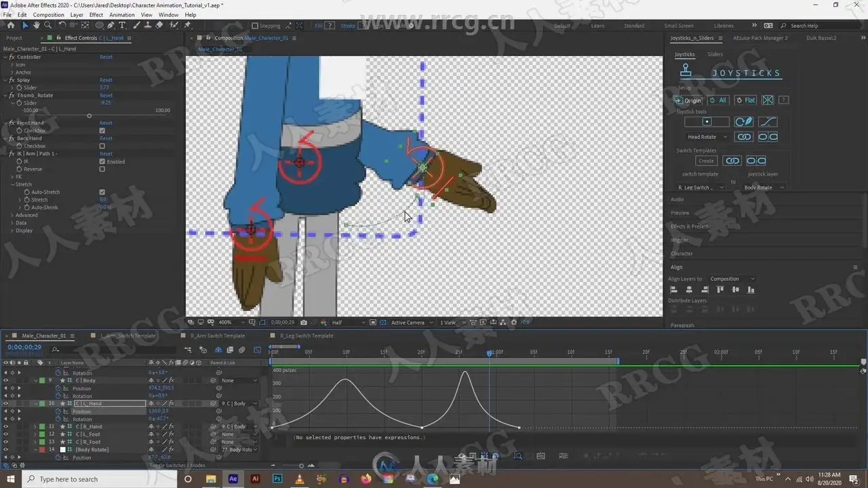Select the Type (T) tool
Image resolution: width=868 pixels, height=488 pixels.
coord(122,26)
